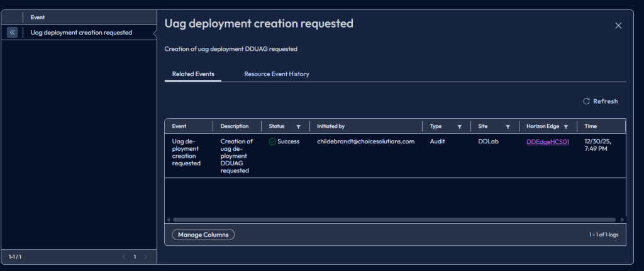Screen dimensions: 644x271
Task: Click the Manage Columns button
Action: click(x=203, y=235)
